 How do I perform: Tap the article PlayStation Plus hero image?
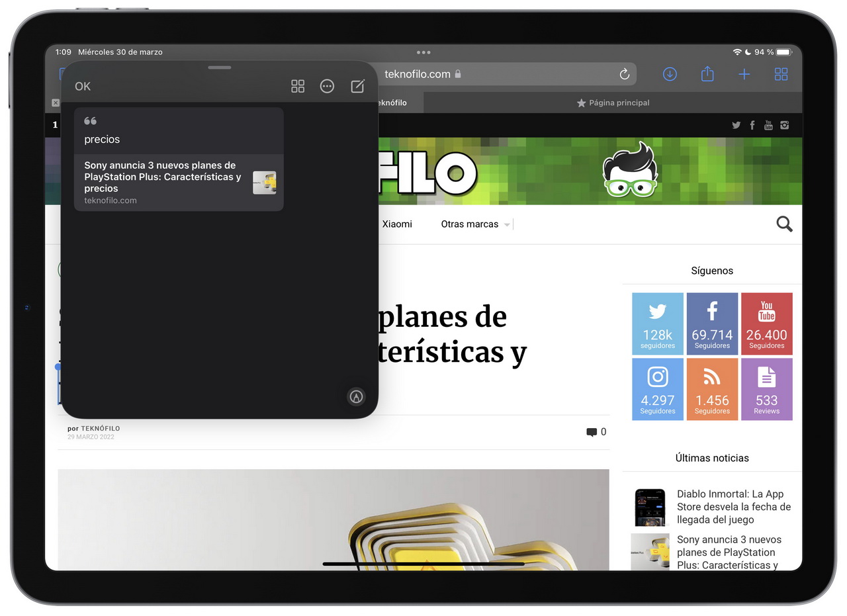click(334, 520)
